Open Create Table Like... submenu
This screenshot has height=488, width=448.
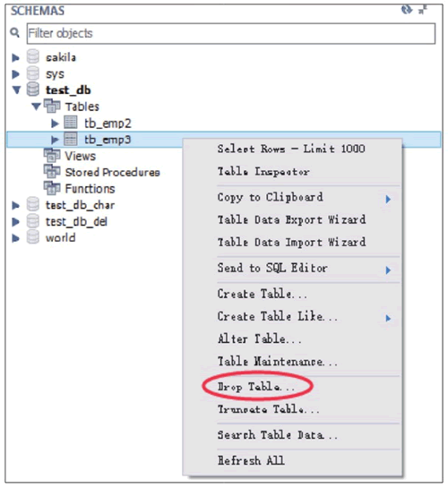[292, 316]
